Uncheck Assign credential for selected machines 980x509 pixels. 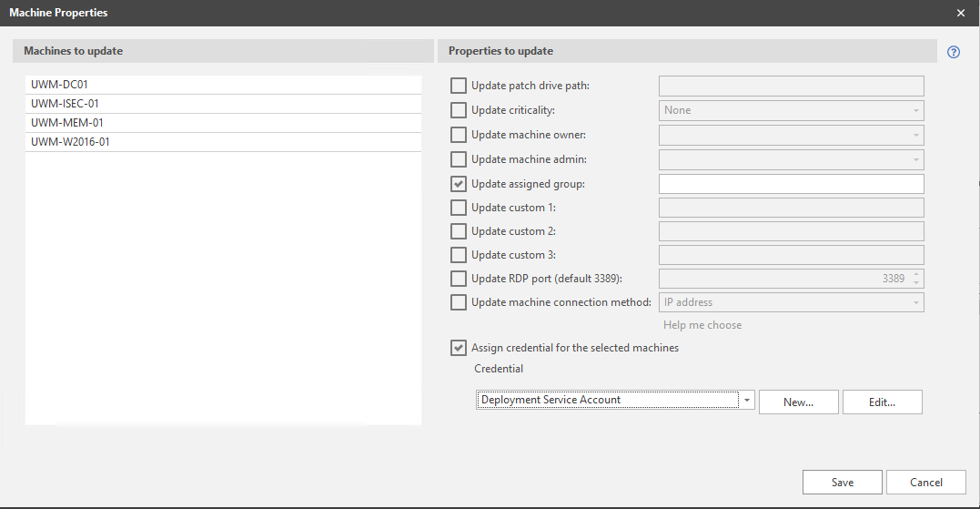pyautogui.click(x=458, y=348)
